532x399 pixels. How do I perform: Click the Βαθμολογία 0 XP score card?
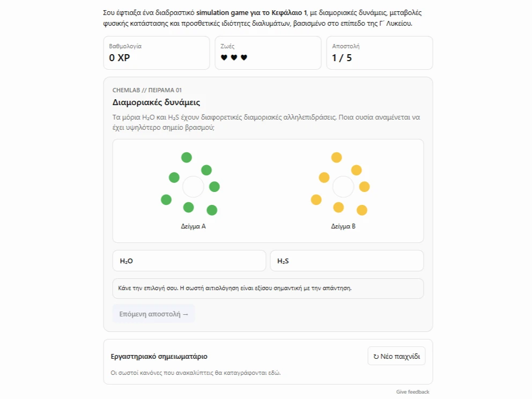(157, 53)
